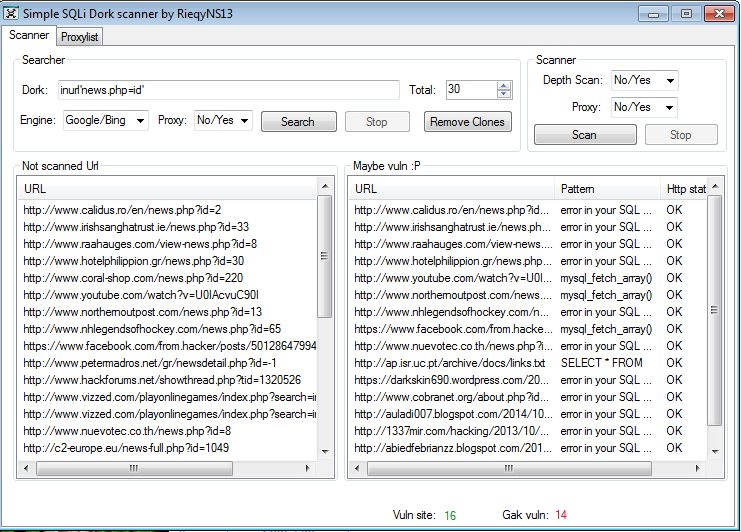This screenshot has width=741, height=532.
Task: Click the Not scanned list horizontal scroll right arrow
Action: point(308,468)
